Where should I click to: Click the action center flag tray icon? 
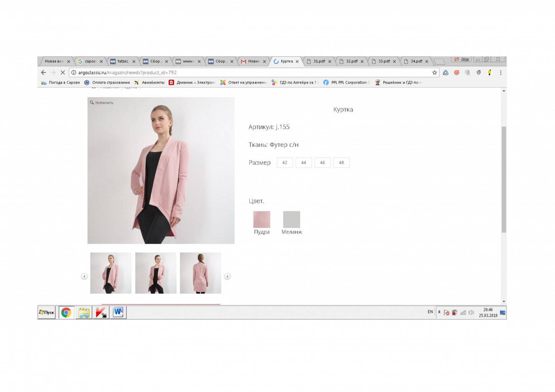(x=447, y=312)
